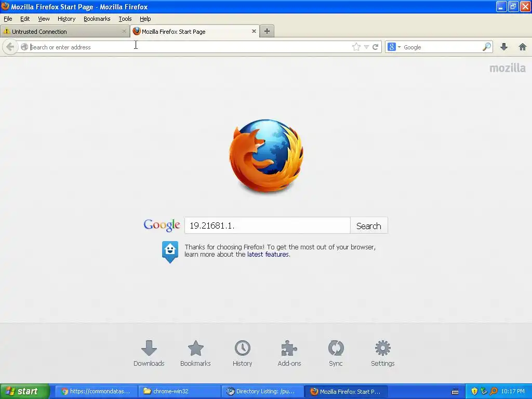Switch to the commondatas Chrome taskbar window
Image resolution: width=532 pixels, height=399 pixels.
[96, 391]
